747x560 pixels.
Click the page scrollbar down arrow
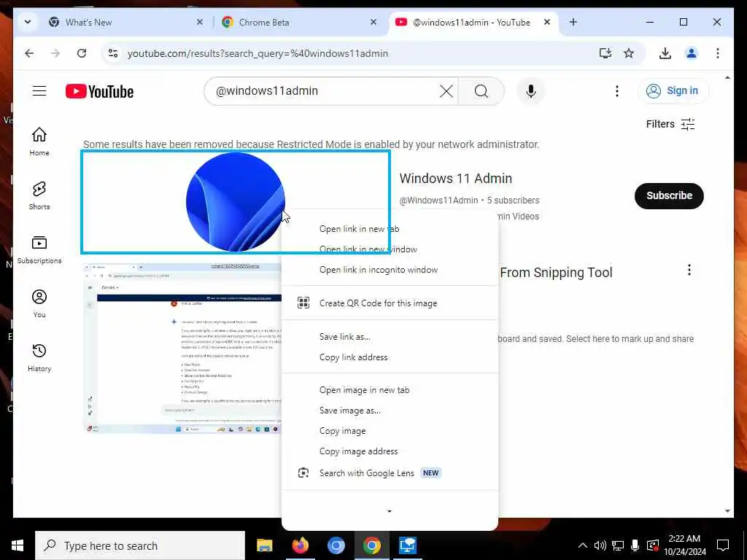[727, 511]
